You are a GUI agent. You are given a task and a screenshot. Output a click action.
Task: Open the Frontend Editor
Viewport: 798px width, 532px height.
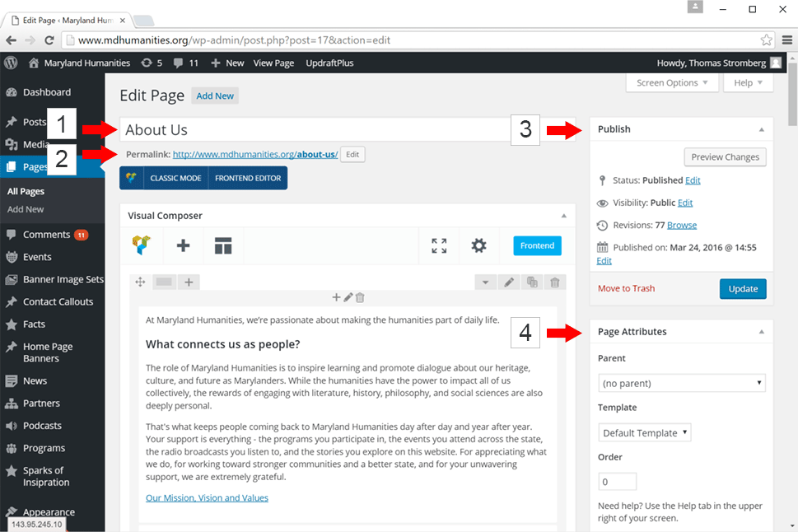click(248, 178)
